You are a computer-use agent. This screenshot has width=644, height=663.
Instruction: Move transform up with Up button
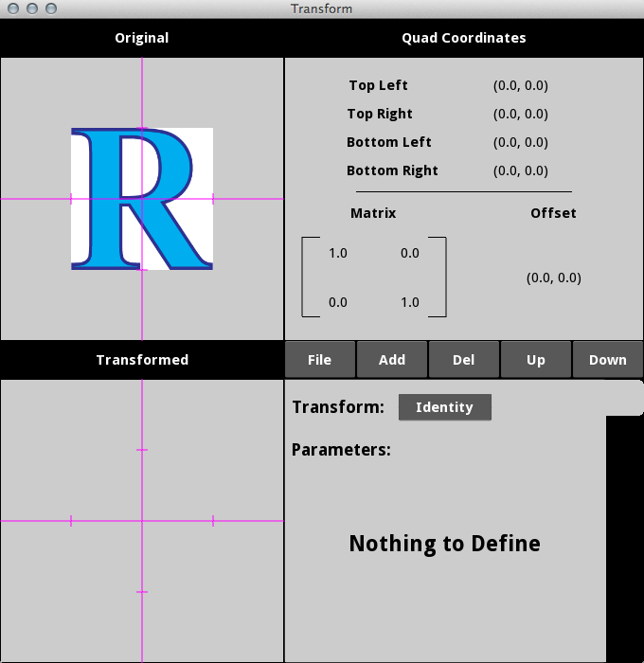click(x=536, y=360)
